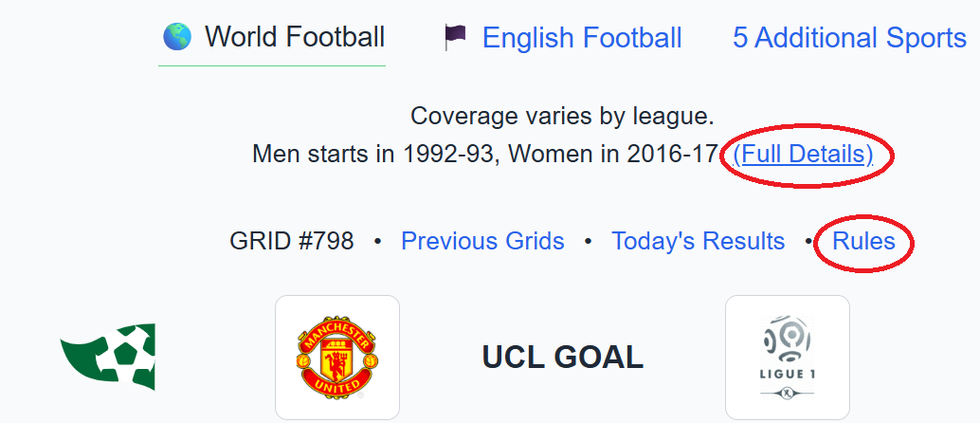
Task: Click the purple flag icon beside English Football
Action: [455, 37]
